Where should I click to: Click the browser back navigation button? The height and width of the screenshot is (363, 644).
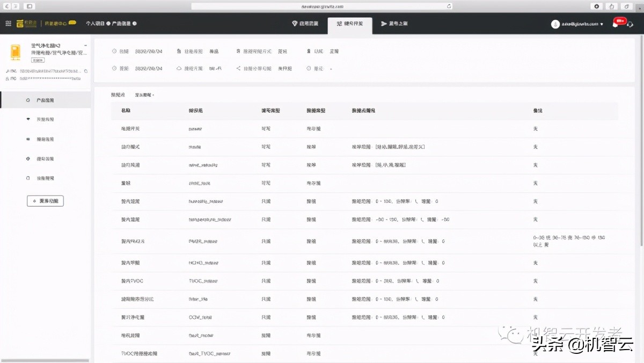pos(6,6)
